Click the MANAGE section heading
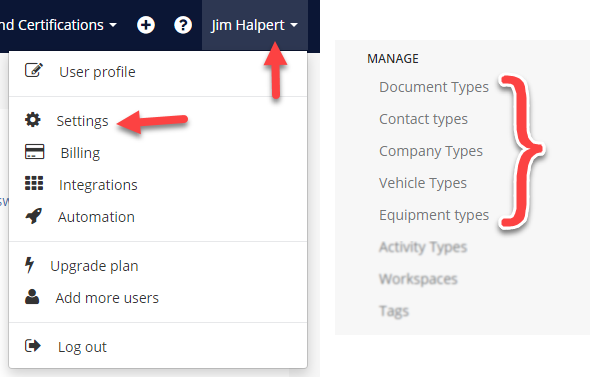Image resolution: width=590 pixels, height=377 pixels. [393, 58]
